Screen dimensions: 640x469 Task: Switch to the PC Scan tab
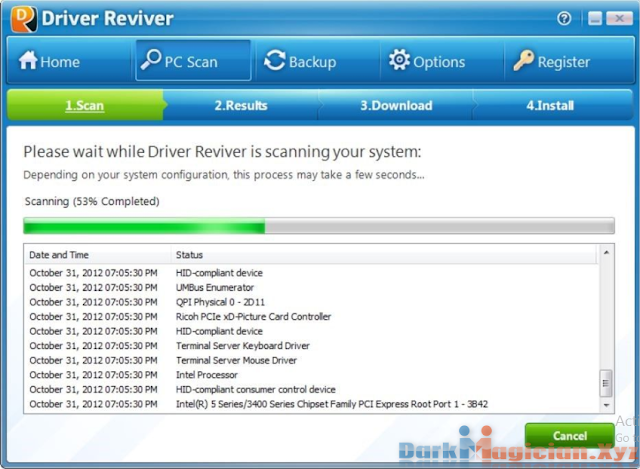[x=193, y=60]
